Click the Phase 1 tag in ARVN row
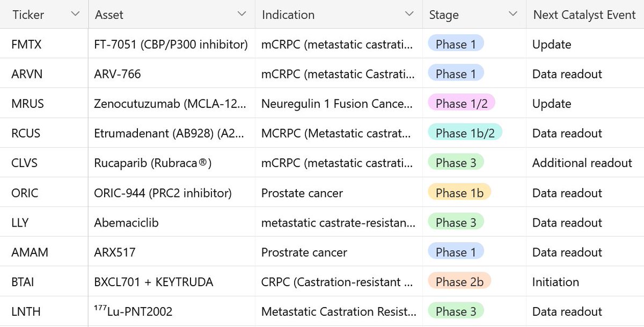Viewport: 644px width, 327px height. 456,73
